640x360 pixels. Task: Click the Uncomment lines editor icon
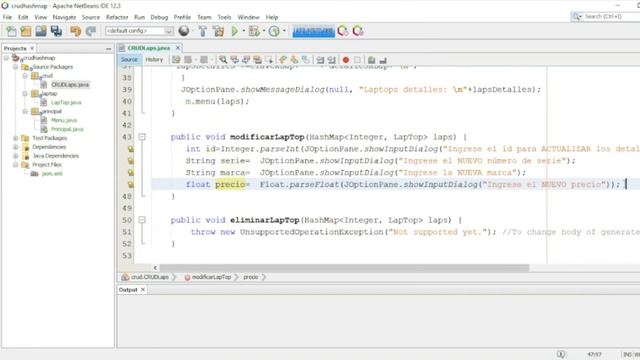[383, 60]
